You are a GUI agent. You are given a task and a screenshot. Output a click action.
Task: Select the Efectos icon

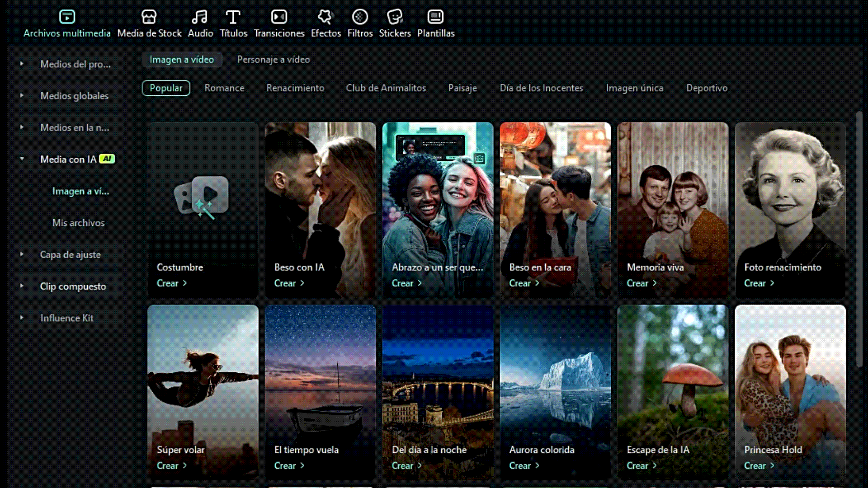tap(325, 17)
